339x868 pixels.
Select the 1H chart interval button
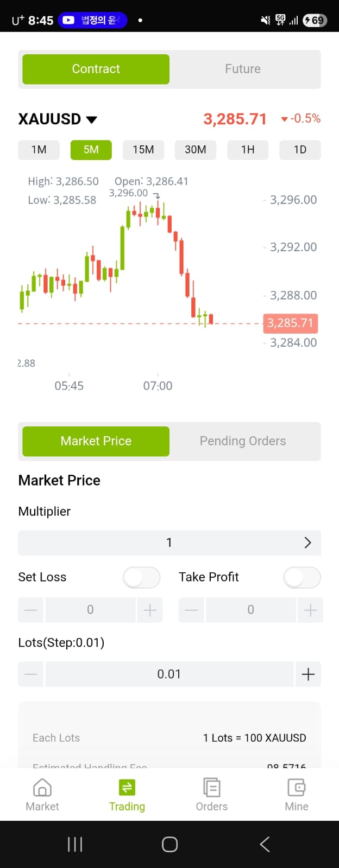(x=248, y=150)
